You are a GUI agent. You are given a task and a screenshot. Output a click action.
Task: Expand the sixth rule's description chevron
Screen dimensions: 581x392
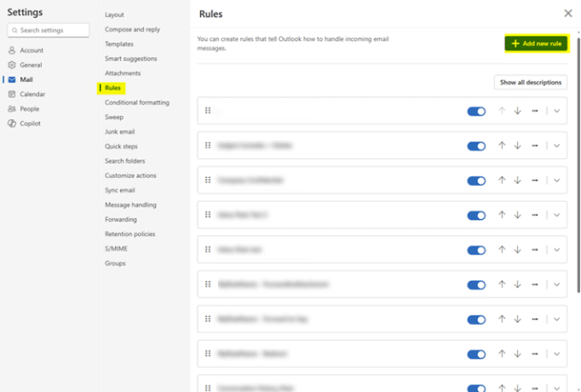click(x=557, y=285)
